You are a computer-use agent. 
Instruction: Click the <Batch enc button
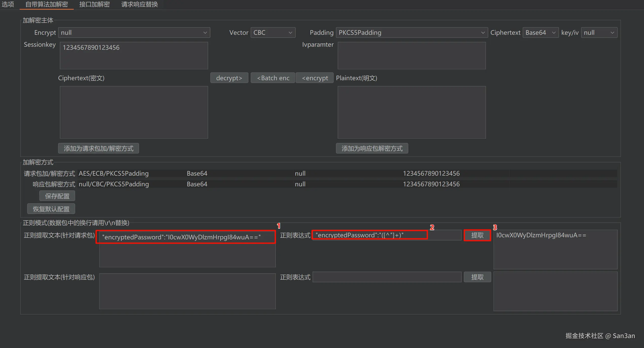pos(273,78)
